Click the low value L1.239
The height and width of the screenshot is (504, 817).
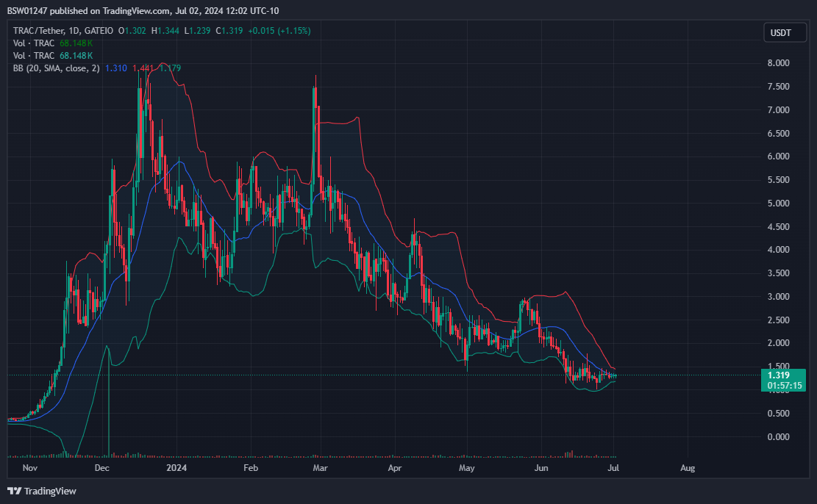(x=198, y=31)
